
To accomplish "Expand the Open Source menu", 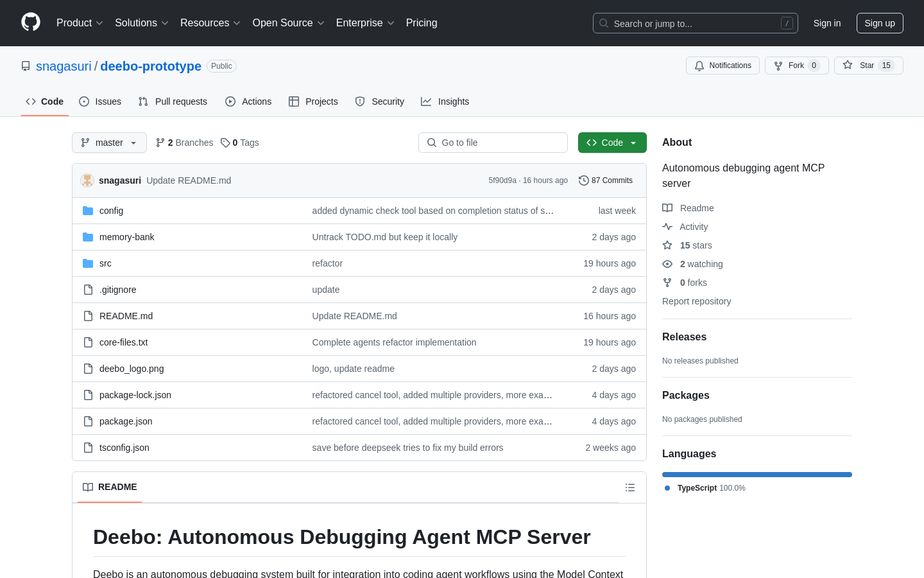I will [x=289, y=23].
